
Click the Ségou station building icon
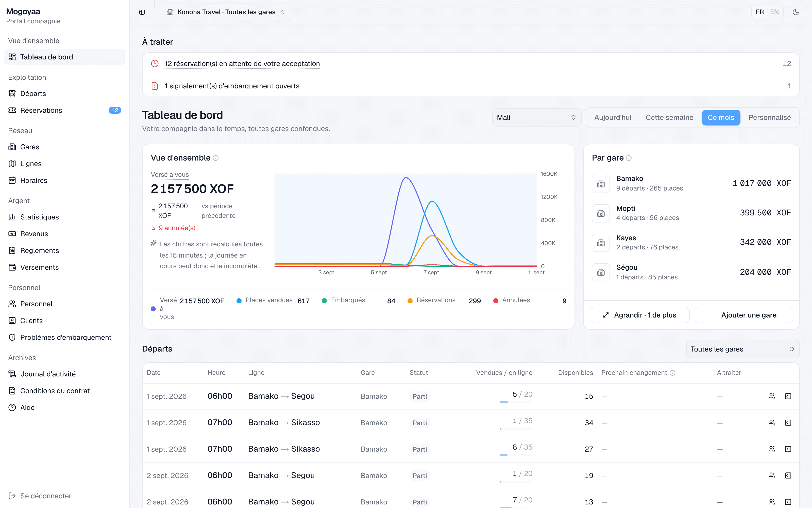click(601, 272)
